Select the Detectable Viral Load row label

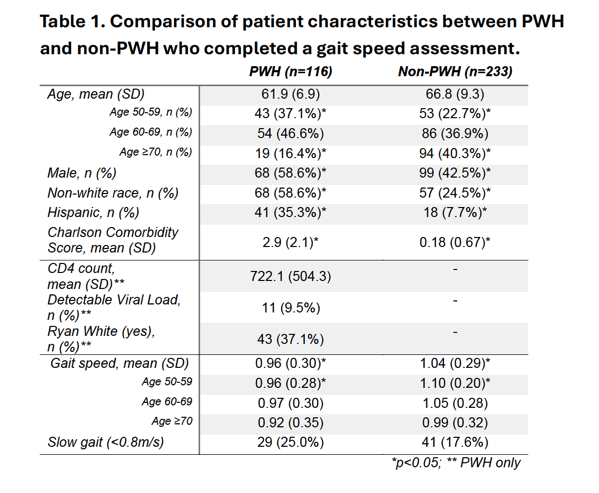click(x=114, y=307)
